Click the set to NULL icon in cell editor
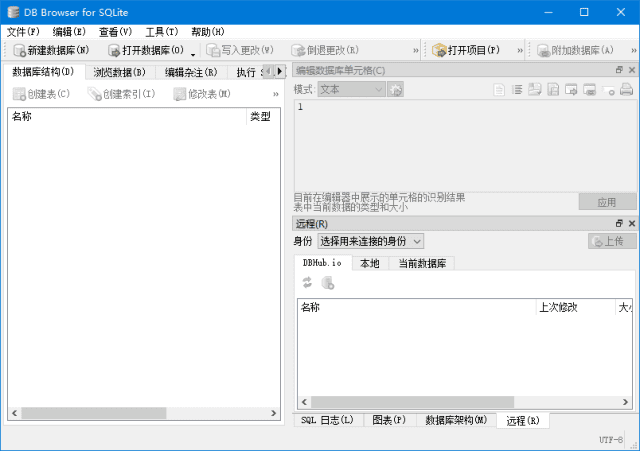The height and width of the screenshot is (451, 640). tap(608, 90)
